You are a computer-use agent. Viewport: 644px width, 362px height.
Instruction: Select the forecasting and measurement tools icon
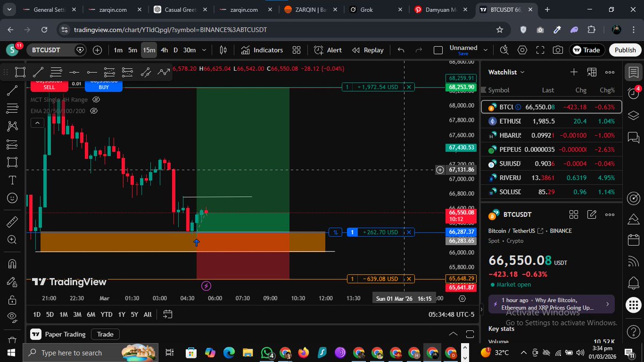tap(12, 144)
